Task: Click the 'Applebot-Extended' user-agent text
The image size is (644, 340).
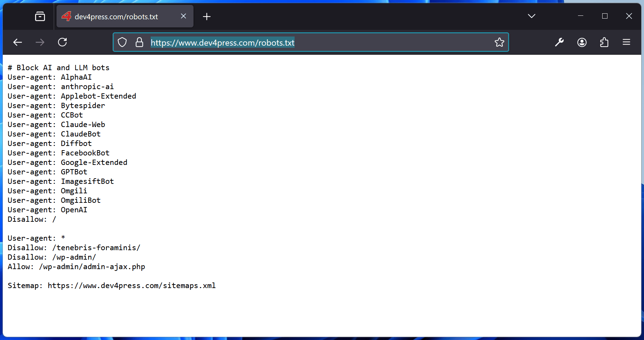Action: tap(98, 96)
